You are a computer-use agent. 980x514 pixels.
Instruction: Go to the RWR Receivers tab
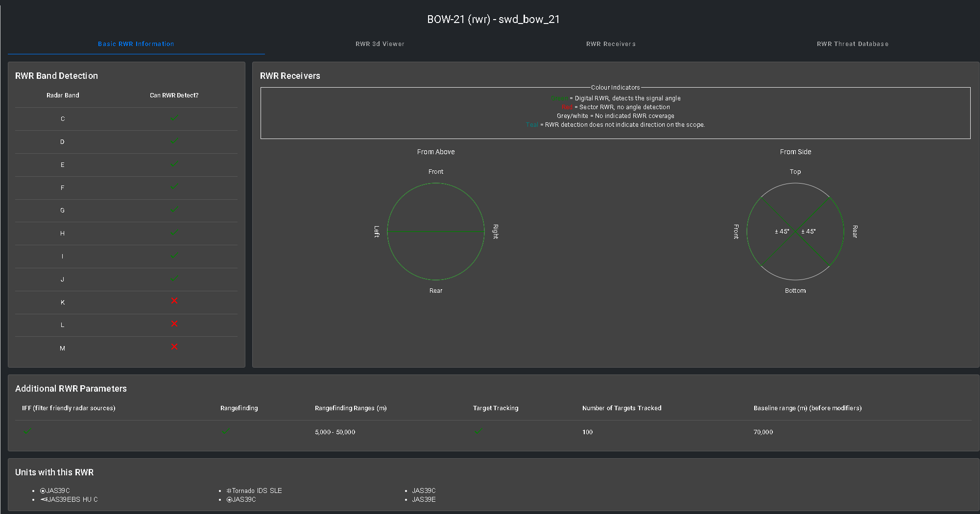pos(611,44)
